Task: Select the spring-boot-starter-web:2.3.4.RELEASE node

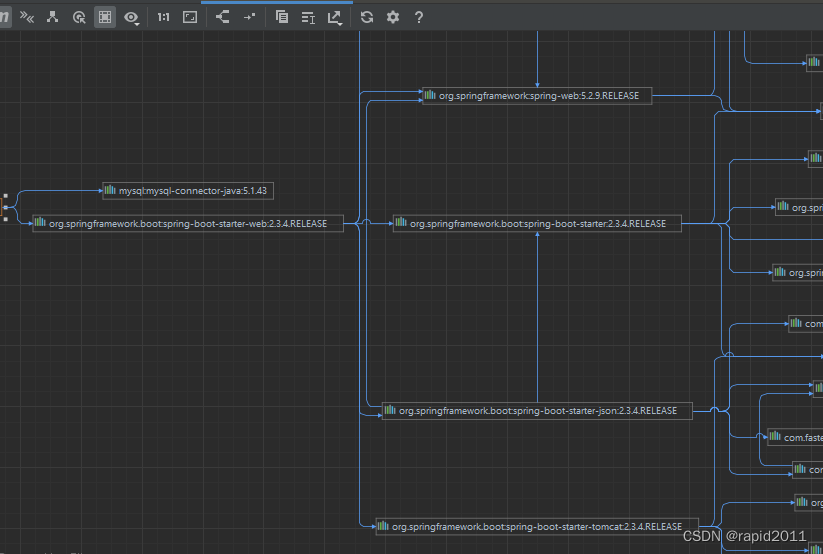Action: click(x=188, y=223)
